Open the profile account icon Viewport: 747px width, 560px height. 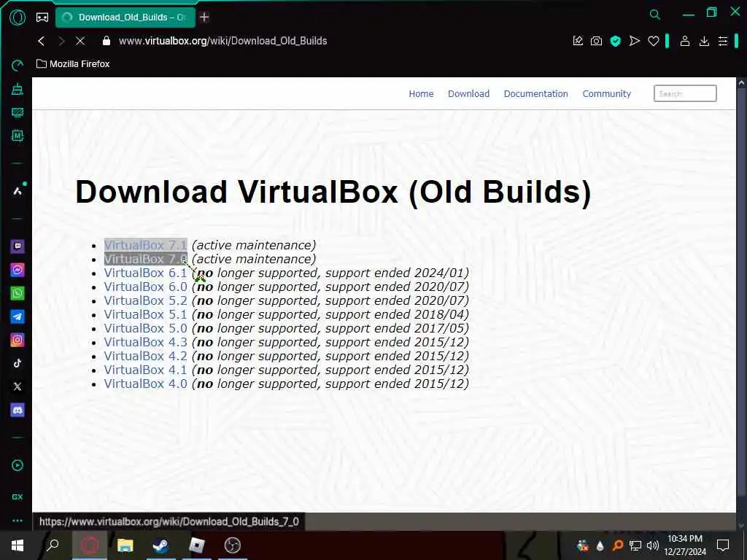[684, 41]
